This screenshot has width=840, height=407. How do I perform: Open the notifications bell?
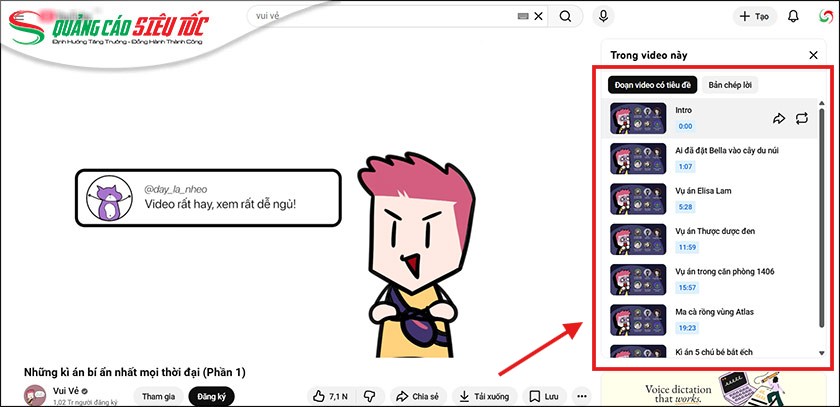pos(793,16)
